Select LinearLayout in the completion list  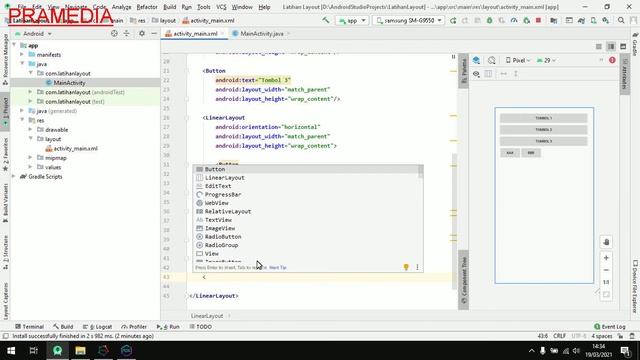[x=308, y=178]
